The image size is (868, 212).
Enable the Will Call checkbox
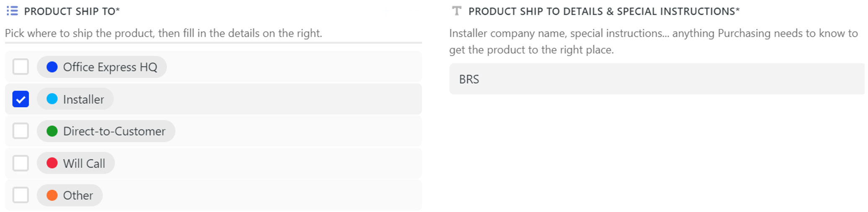click(21, 163)
